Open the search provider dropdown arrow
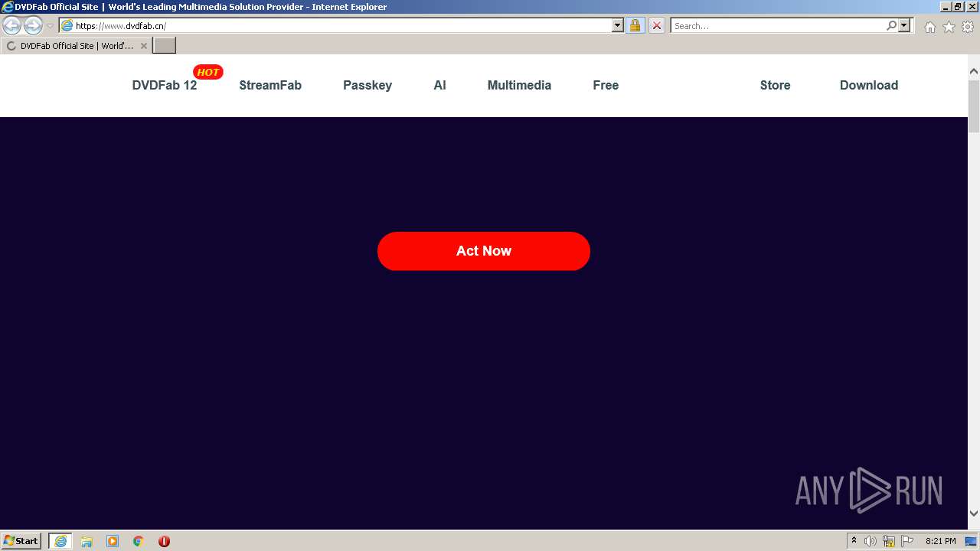Viewport: 980px width, 551px height. (904, 25)
